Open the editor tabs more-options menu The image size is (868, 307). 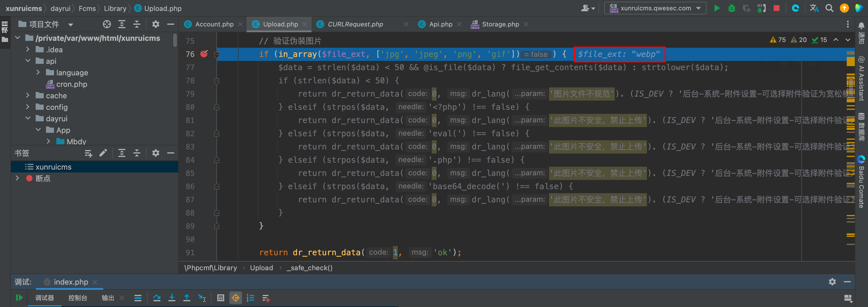(848, 24)
